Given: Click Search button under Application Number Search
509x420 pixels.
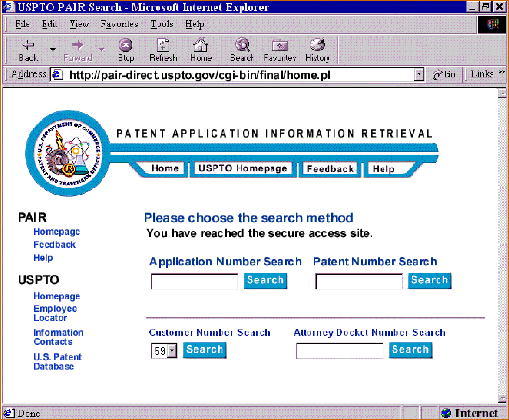Looking at the screenshot, I should tap(265, 281).
